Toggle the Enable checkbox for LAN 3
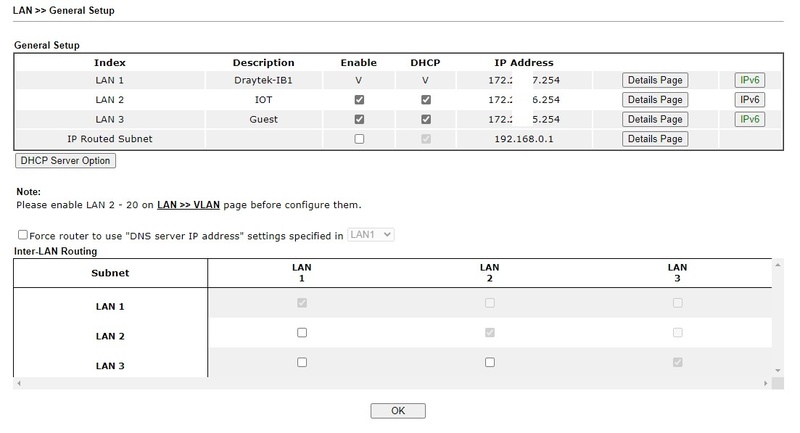800x433 pixels. pos(359,119)
